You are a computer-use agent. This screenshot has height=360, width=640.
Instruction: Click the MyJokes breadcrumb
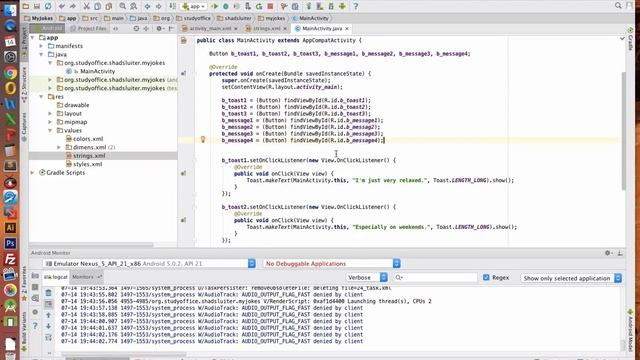38,18
